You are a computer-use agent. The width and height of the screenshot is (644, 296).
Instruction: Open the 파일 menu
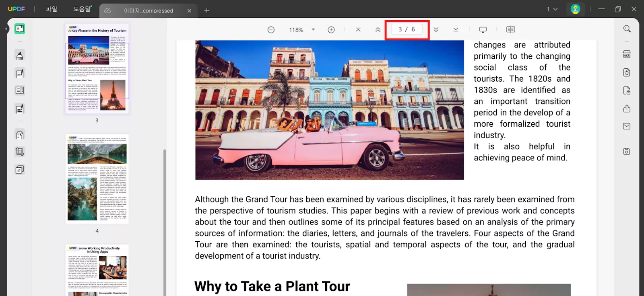click(x=52, y=9)
